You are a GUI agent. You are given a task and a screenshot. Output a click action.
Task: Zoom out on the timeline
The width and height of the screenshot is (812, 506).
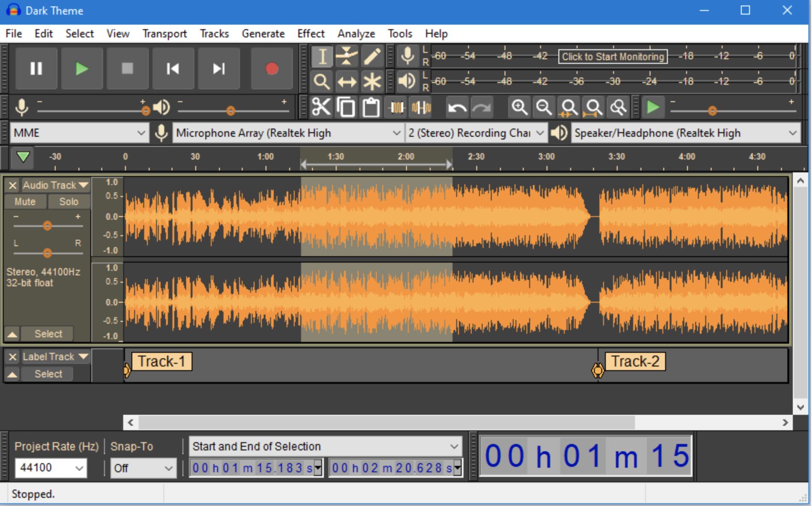tap(544, 108)
